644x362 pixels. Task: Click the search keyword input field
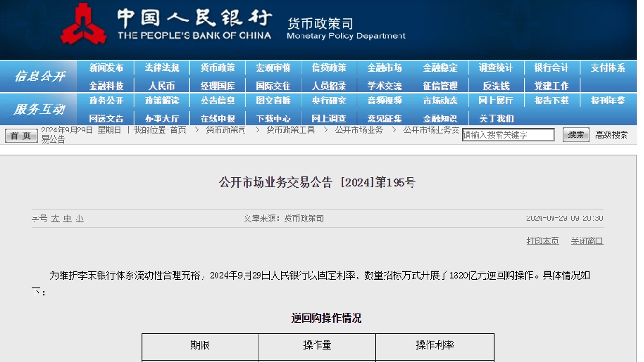tap(509, 134)
